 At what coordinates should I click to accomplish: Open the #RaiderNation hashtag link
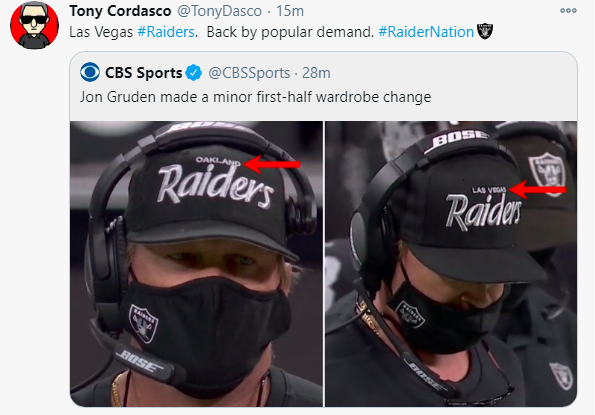[x=426, y=32]
